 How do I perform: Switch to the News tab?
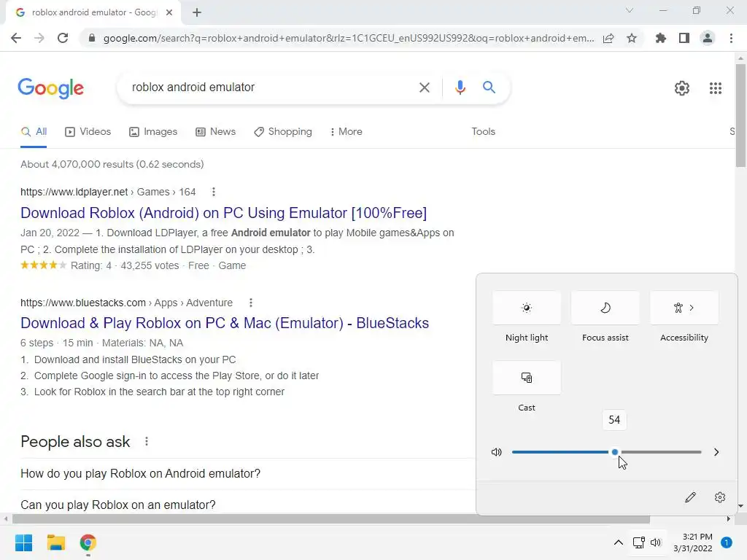(x=215, y=132)
